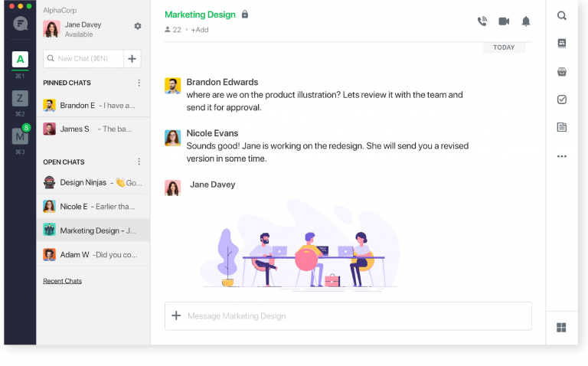
Task: Click the 8 unread badge on team M
Action: pos(26,128)
